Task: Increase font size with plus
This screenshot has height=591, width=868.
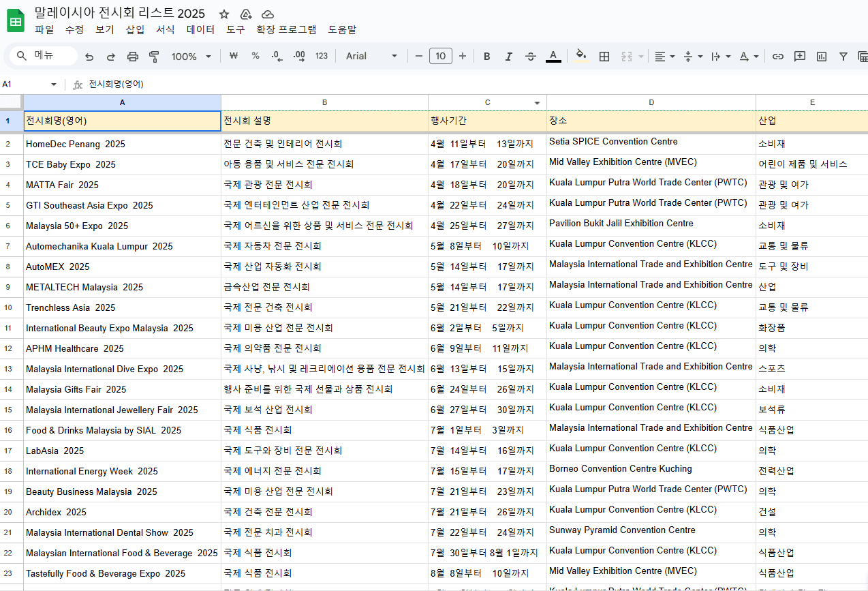Action: click(x=463, y=56)
